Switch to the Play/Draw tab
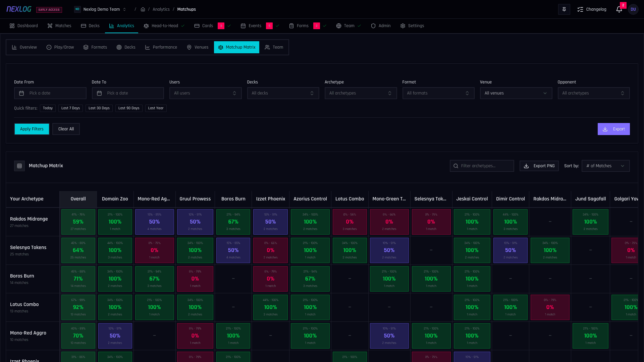The image size is (644, 362). click(60, 47)
